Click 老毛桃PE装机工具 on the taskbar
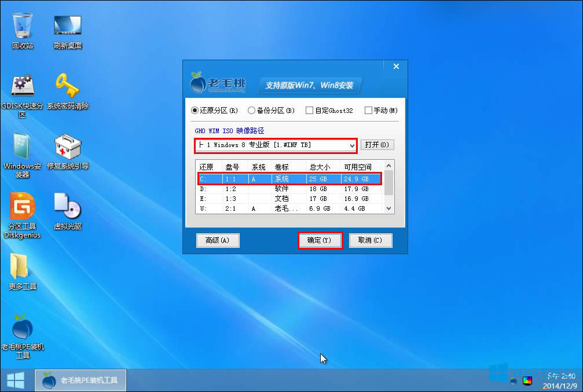Viewport: 583px width, 392px height. coord(80,380)
